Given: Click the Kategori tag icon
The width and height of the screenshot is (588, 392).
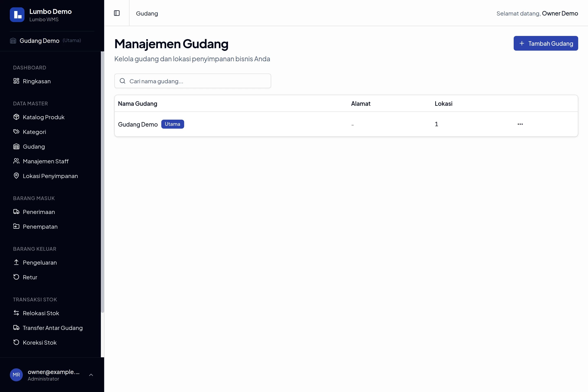Looking at the screenshot, I should tap(16, 132).
